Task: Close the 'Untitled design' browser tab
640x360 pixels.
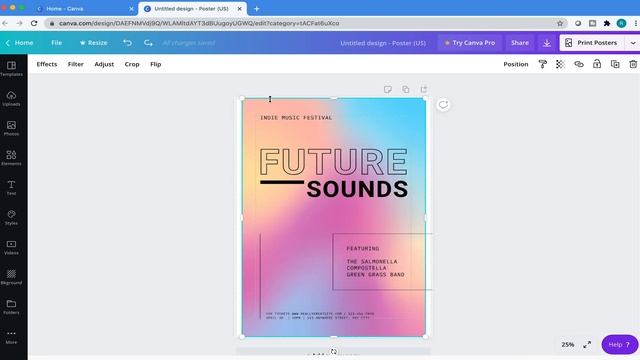Action: click(240, 9)
